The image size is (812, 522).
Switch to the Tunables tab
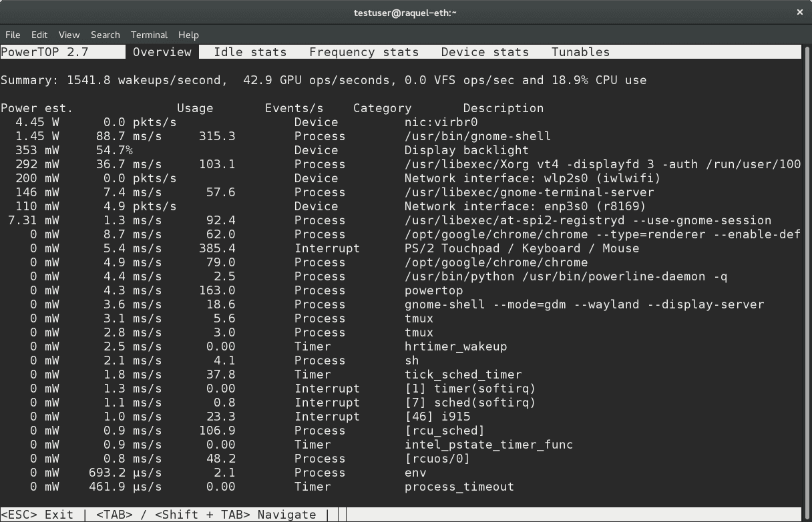click(580, 51)
